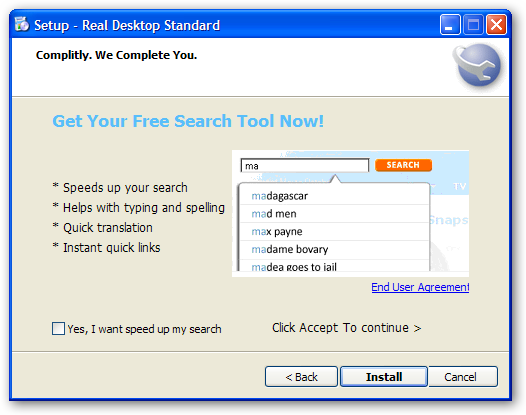Click 'Complitly. We Complete You.' header text
The width and height of the screenshot is (526, 415).
click(x=116, y=55)
